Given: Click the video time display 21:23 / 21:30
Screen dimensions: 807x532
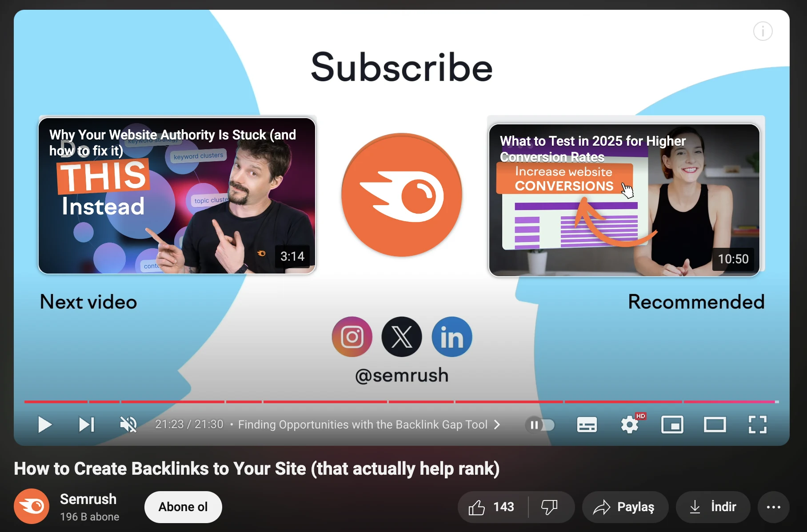Looking at the screenshot, I should (x=189, y=425).
